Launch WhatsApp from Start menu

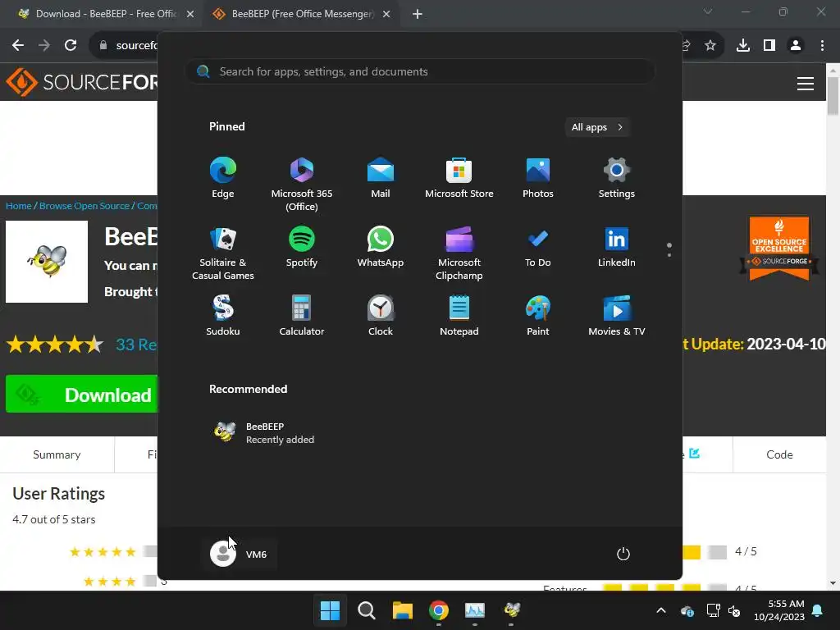(381, 247)
